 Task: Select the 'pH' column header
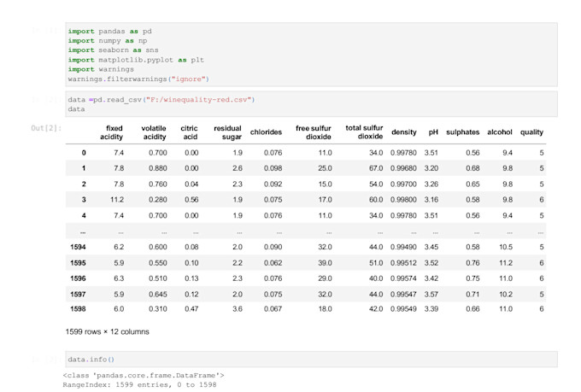pyautogui.click(x=433, y=132)
